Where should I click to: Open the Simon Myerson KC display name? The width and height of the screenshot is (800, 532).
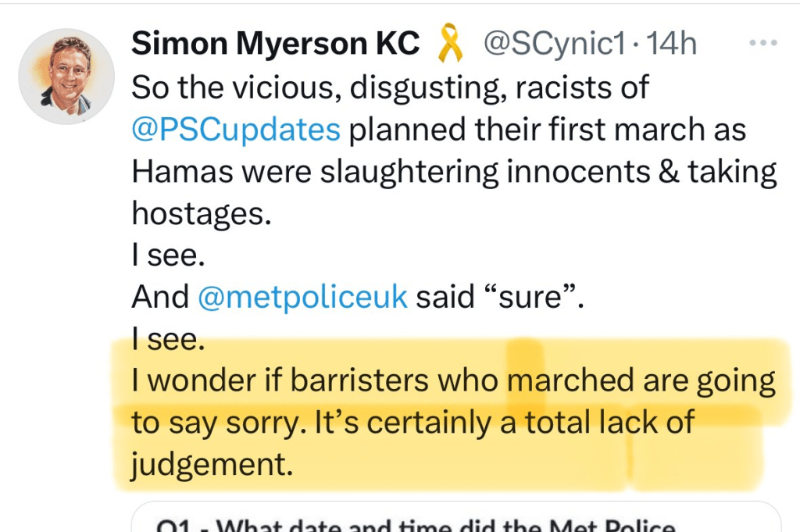pos(275,45)
